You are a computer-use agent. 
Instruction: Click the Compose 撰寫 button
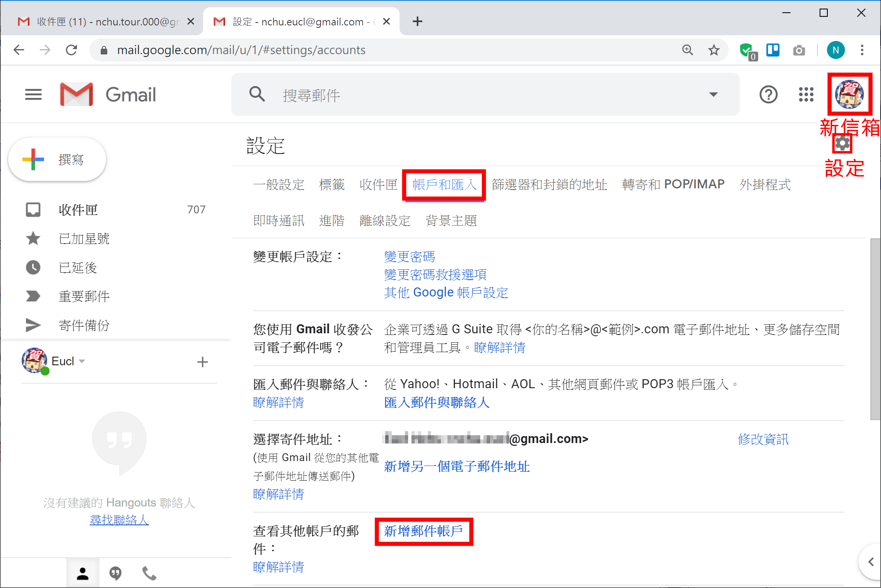[57, 159]
